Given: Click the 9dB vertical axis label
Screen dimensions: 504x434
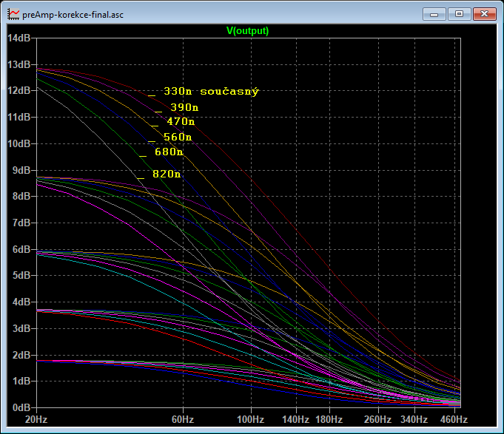Looking at the screenshot, I should [21, 170].
